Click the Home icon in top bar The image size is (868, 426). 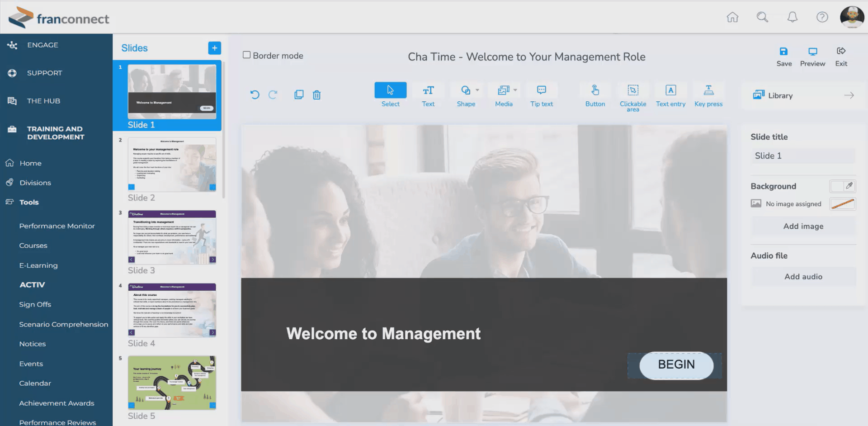pos(732,17)
